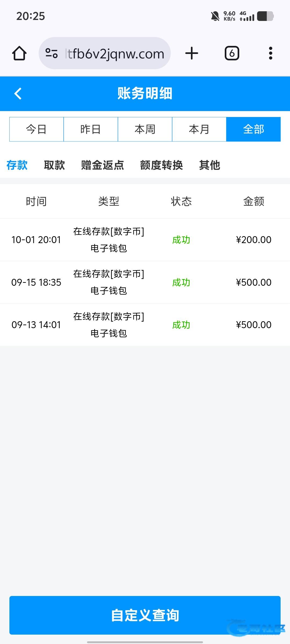Go back using the header arrow
Screen dimensions: 290x644
coord(18,94)
